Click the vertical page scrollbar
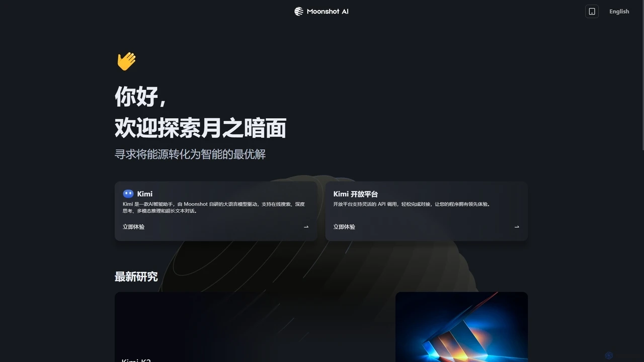644x362 pixels. (642, 75)
